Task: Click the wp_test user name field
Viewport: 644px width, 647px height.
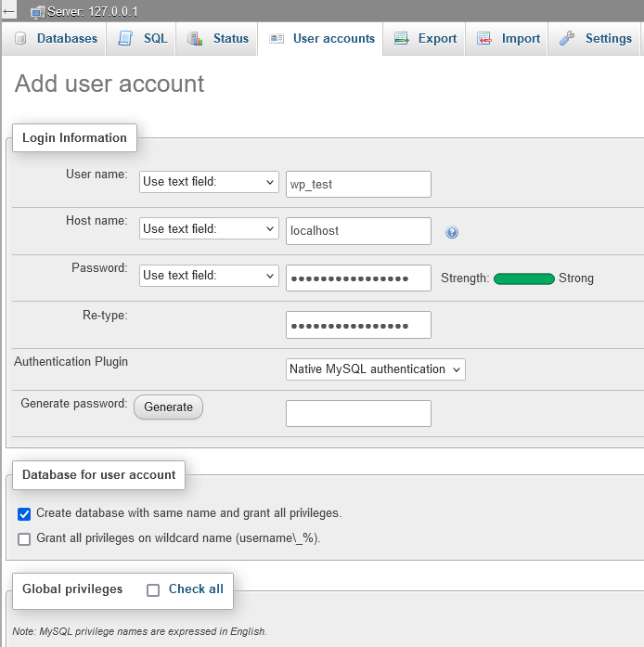Action: coord(358,184)
